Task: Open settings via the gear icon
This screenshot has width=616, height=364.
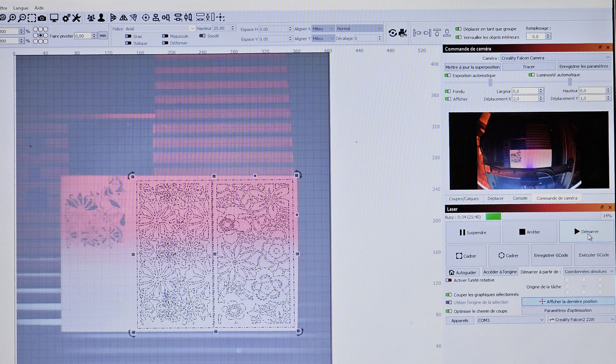Action: coord(66,18)
